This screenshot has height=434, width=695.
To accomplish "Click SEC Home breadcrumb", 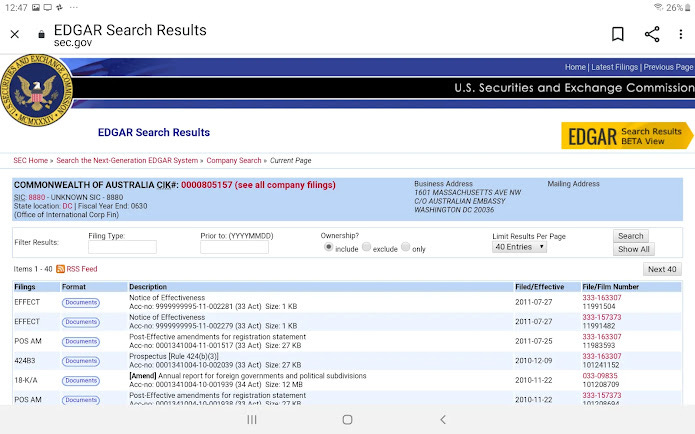I will tap(31, 160).
